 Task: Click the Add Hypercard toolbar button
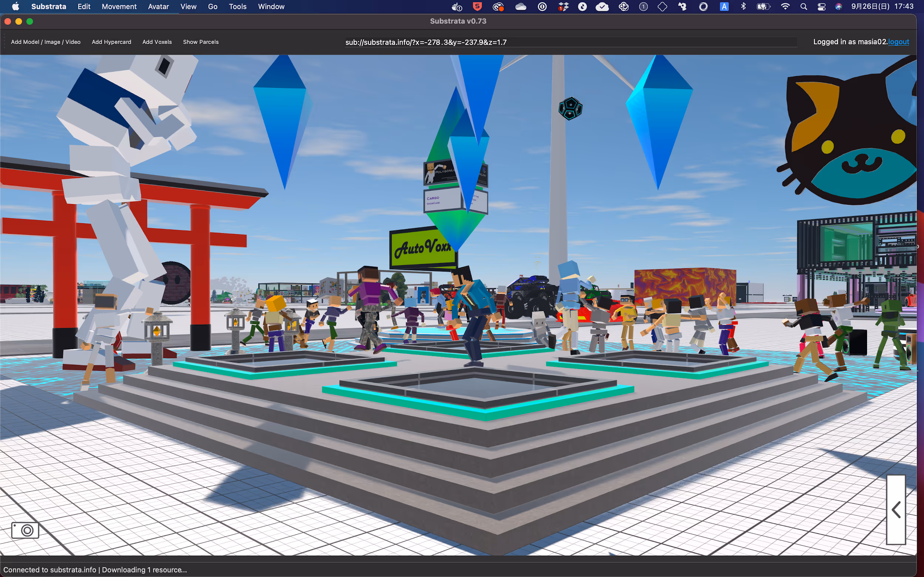pyautogui.click(x=111, y=42)
